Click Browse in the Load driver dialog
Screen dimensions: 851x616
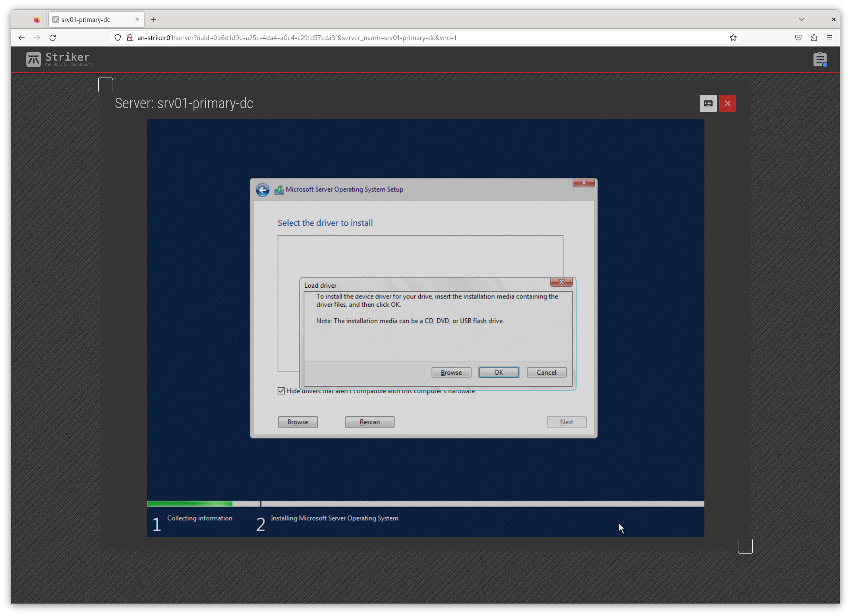point(451,373)
